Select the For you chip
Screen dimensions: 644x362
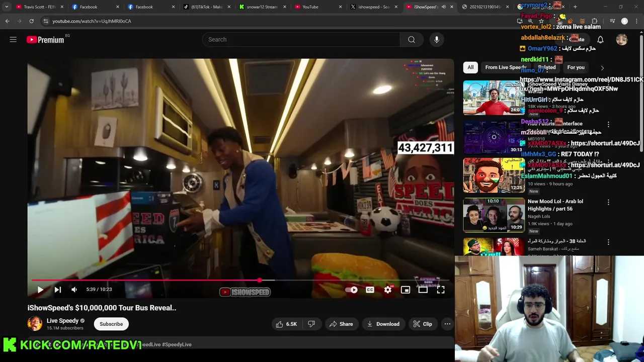pyautogui.click(x=576, y=67)
